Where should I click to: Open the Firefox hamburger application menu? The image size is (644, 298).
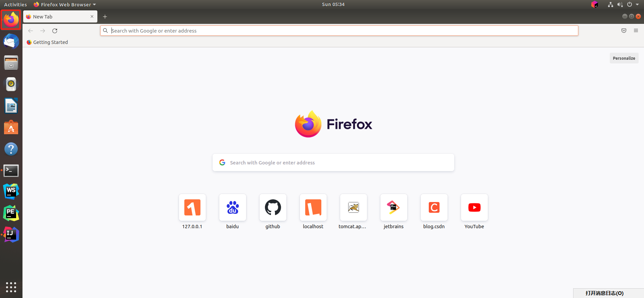pos(636,31)
